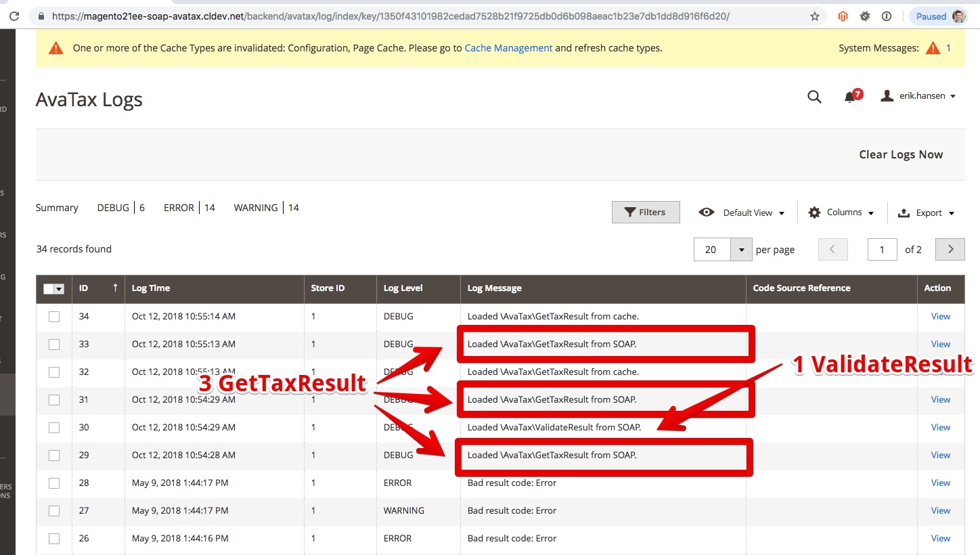980x555 pixels.
Task: Click the Clear Logs Now button
Action: point(900,154)
